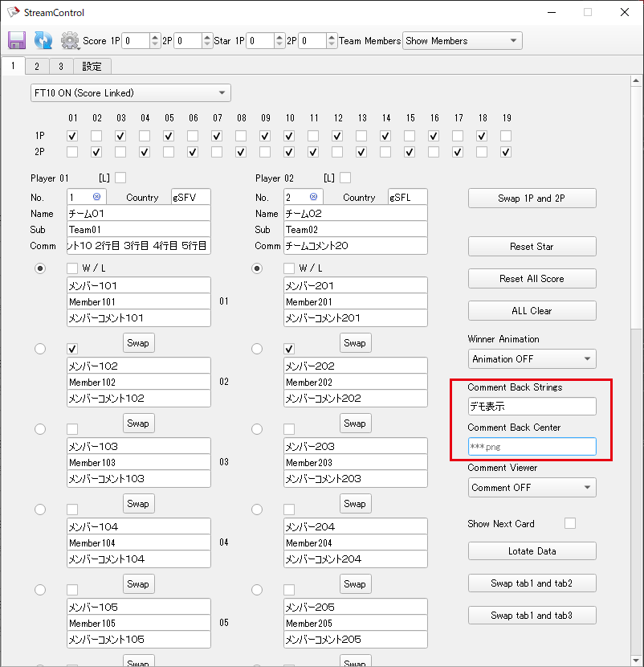Uncheck 1P checkbox for round 01
This screenshot has height=667, width=644.
click(x=72, y=136)
